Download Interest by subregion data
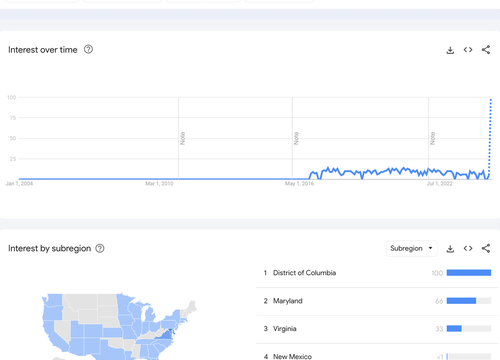Viewport: 500px width, 360px height. point(450,249)
